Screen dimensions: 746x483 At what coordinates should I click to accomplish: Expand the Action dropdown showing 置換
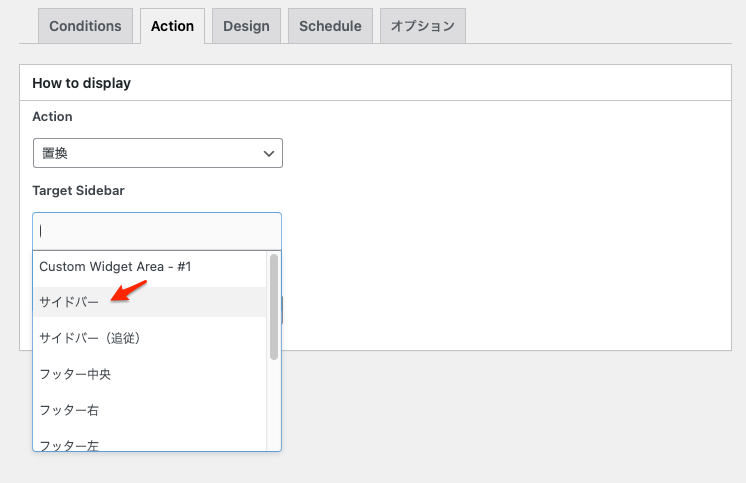pos(158,153)
